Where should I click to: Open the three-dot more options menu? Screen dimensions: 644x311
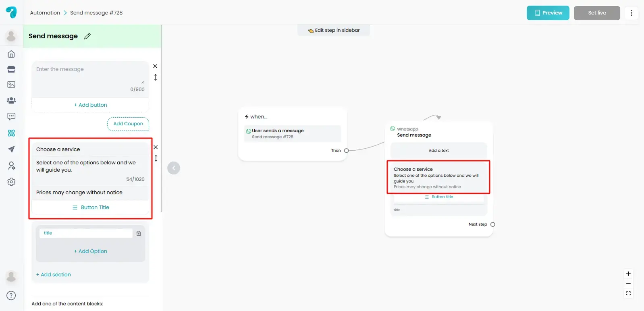(x=631, y=13)
